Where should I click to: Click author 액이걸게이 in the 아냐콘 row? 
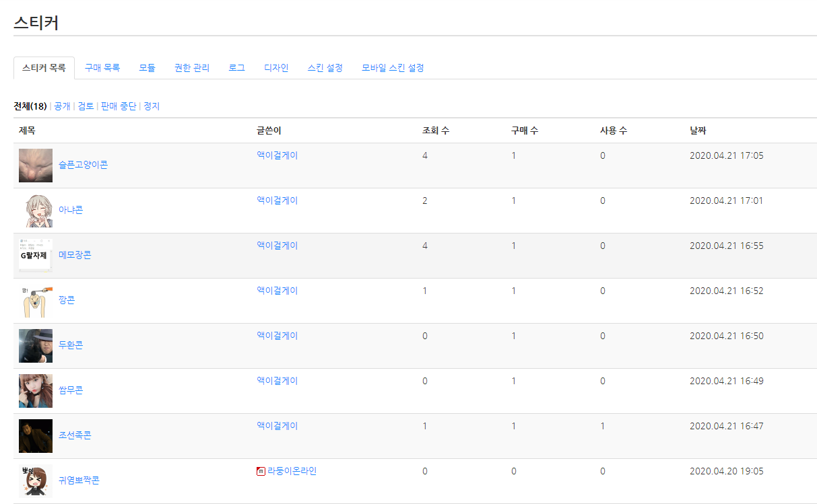tap(277, 201)
